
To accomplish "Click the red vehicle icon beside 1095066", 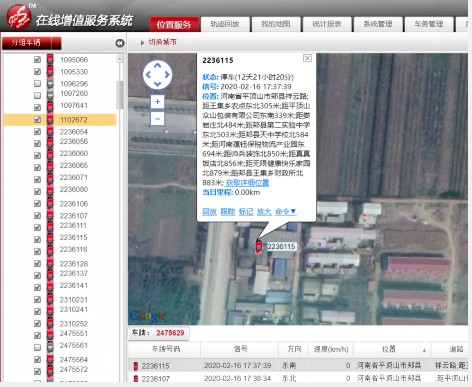I will click(50, 59).
